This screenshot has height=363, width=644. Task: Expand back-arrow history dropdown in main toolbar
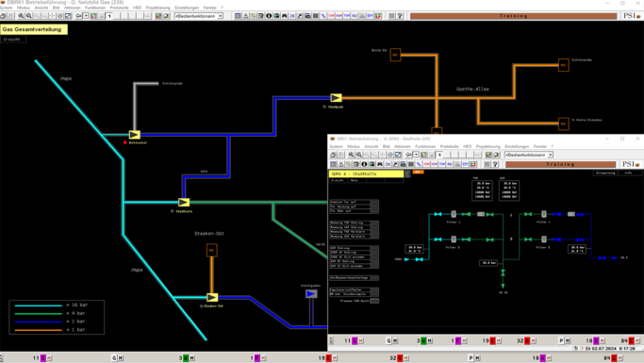coord(86,16)
